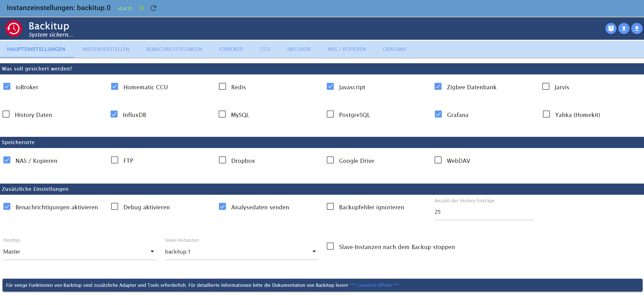Image resolution: width=644 pixels, height=305 pixels.
Task: Click the Anzahl der History Einträge field
Action: click(x=484, y=212)
